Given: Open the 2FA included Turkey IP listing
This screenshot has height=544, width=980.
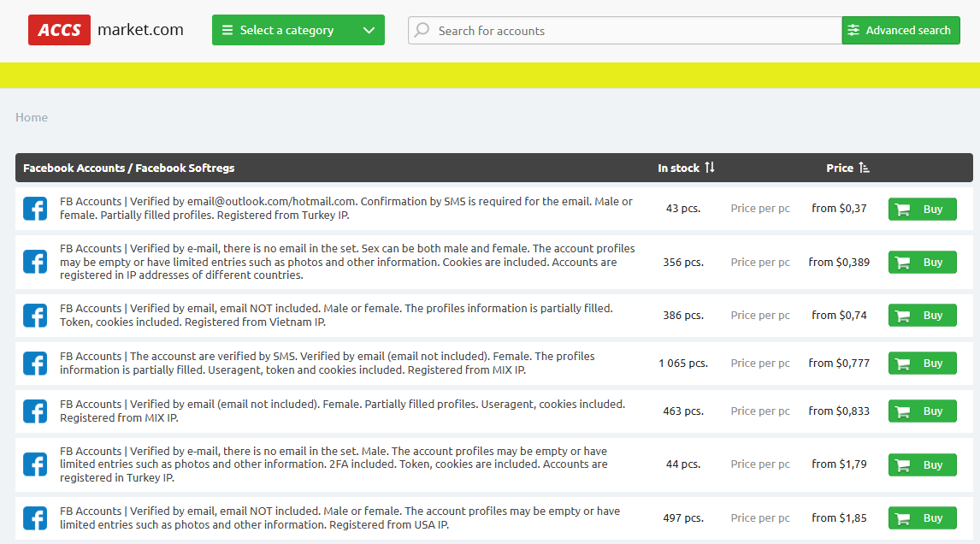Looking at the screenshot, I should 334,464.
